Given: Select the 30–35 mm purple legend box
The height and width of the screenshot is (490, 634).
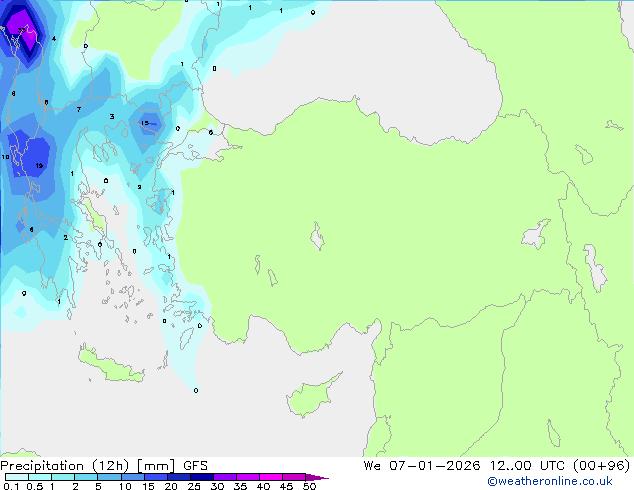Looking at the screenshot, I should 224,477.
